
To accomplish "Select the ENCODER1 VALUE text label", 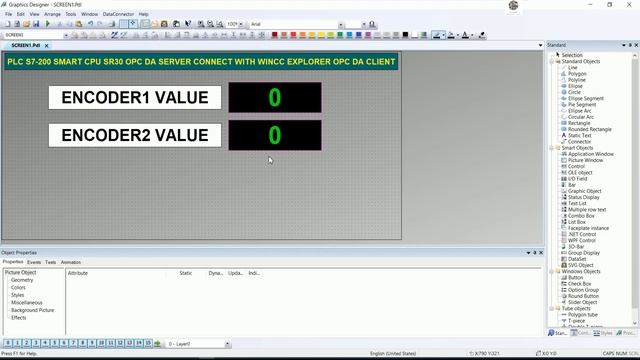I will pos(135,98).
